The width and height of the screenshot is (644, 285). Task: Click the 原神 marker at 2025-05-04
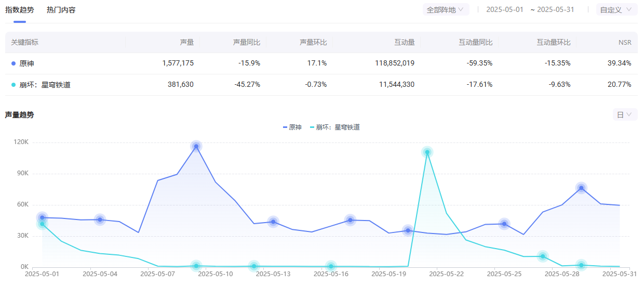[x=100, y=219]
